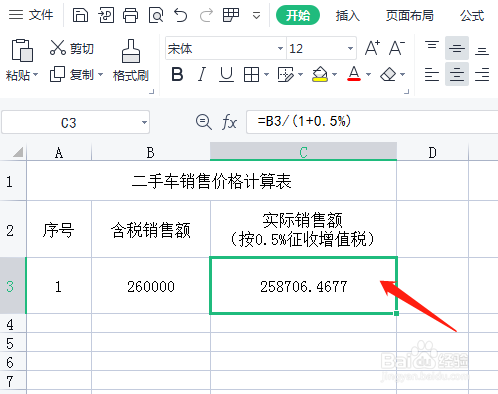This screenshot has height=394, width=498.
Task: Select column A header
Action: pyautogui.click(x=59, y=152)
